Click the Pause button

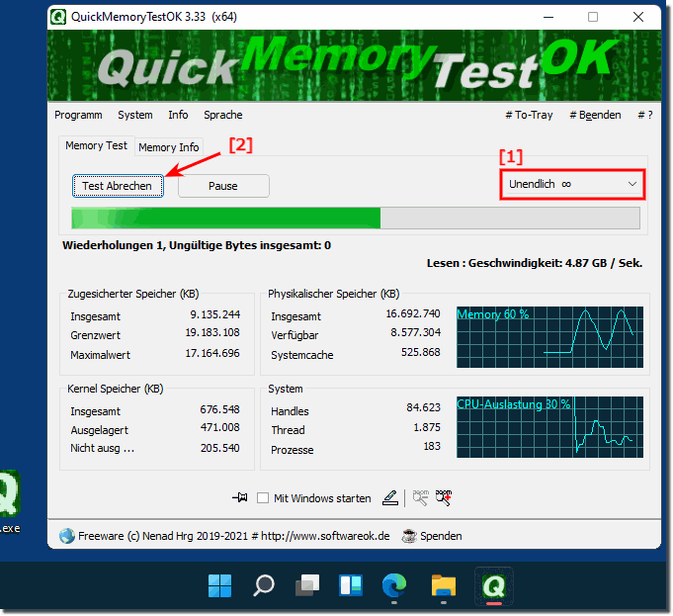[x=223, y=186]
